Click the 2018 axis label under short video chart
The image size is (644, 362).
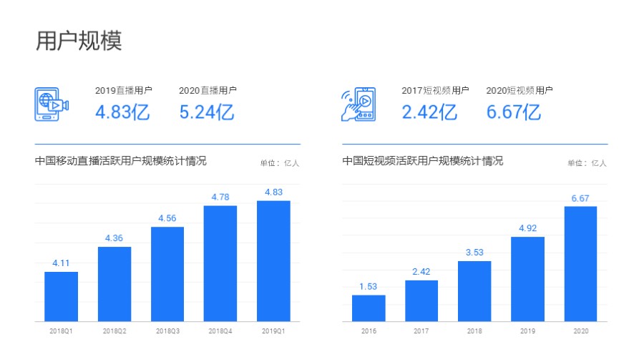coord(475,331)
